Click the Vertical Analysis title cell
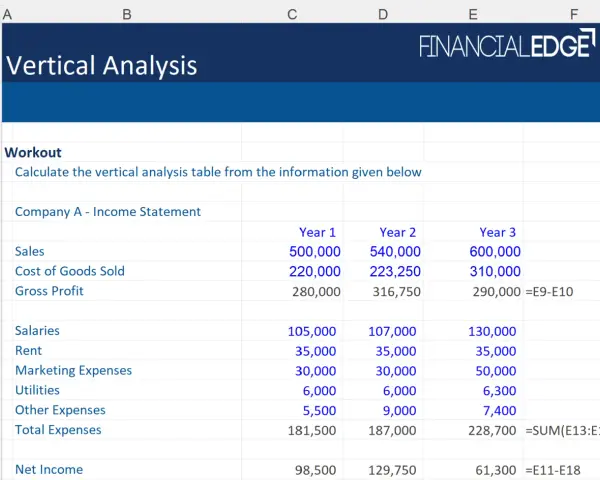 (102, 65)
